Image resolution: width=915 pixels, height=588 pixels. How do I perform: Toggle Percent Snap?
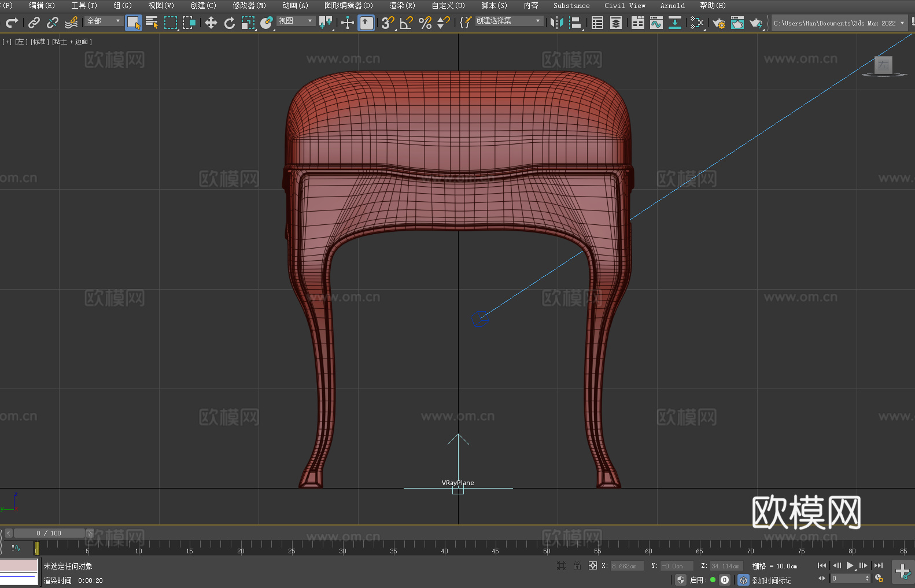point(425,23)
